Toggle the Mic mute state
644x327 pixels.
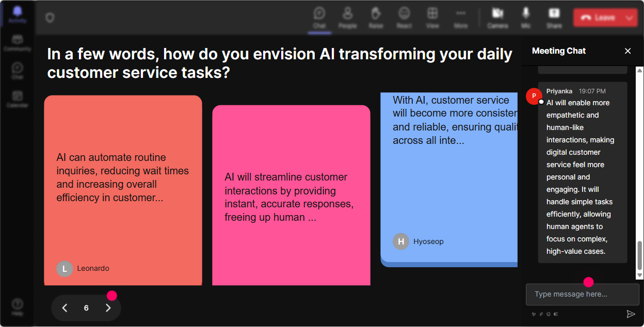coord(526,18)
